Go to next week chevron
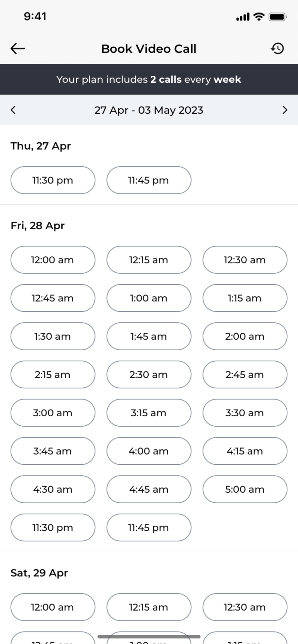298x644 pixels. [284, 110]
